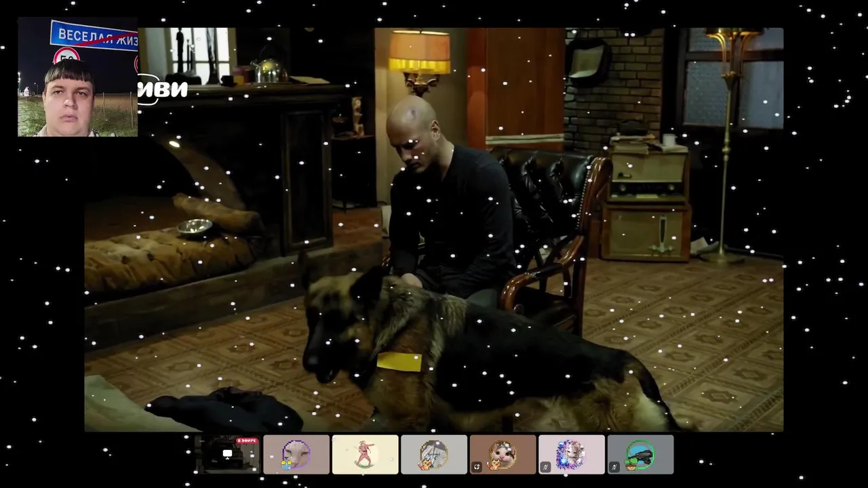Click the main shared video stream
Screen dimensions: 868x488
[x=434, y=229]
